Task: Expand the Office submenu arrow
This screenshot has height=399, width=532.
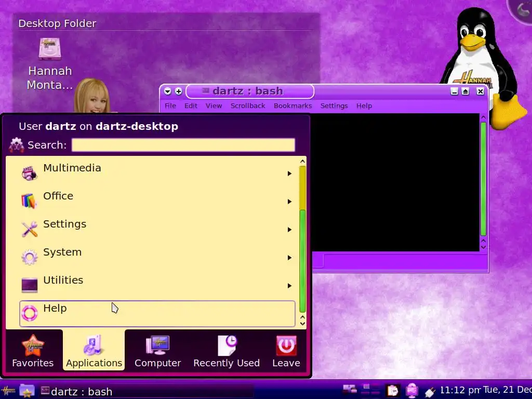Action: pyautogui.click(x=289, y=202)
